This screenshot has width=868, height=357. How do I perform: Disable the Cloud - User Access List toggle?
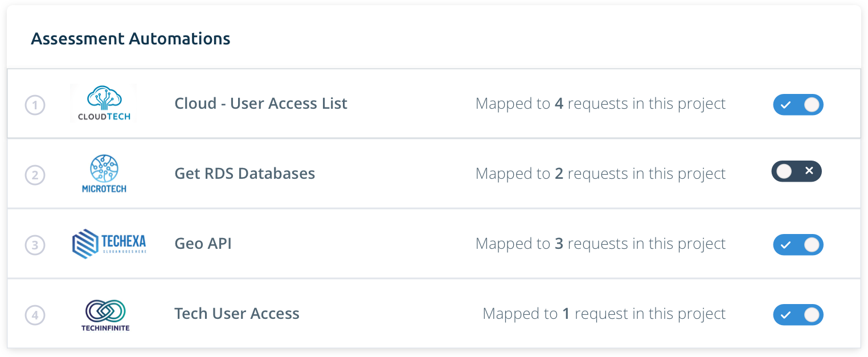[x=798, y=105]
